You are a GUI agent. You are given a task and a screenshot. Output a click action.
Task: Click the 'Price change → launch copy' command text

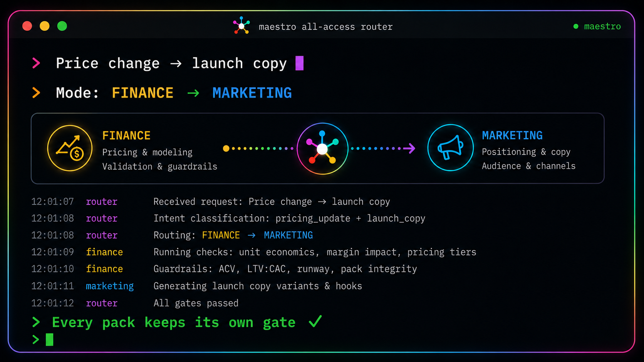pos(171,63)
